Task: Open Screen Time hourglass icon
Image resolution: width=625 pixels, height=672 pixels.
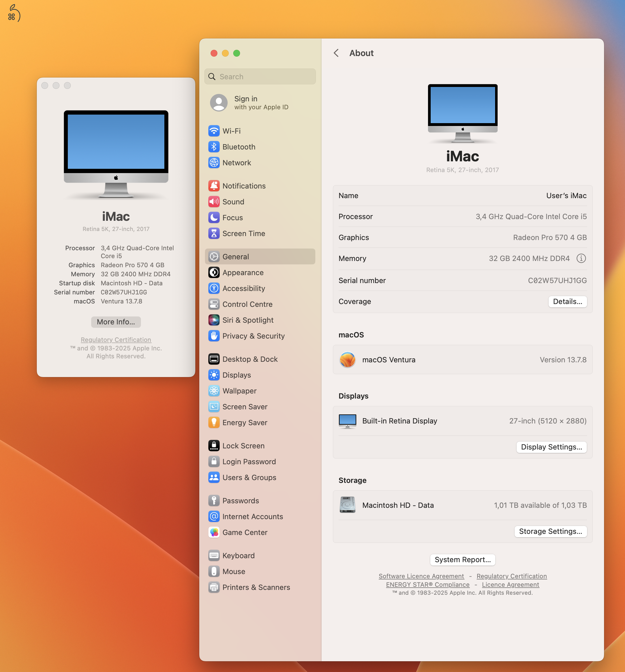Action: [214, 233]
